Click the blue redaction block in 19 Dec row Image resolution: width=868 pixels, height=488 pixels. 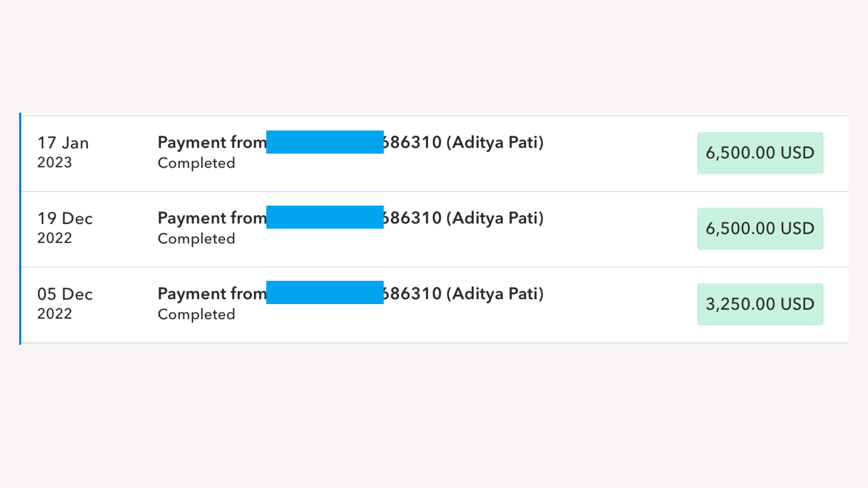click(325, 217)
